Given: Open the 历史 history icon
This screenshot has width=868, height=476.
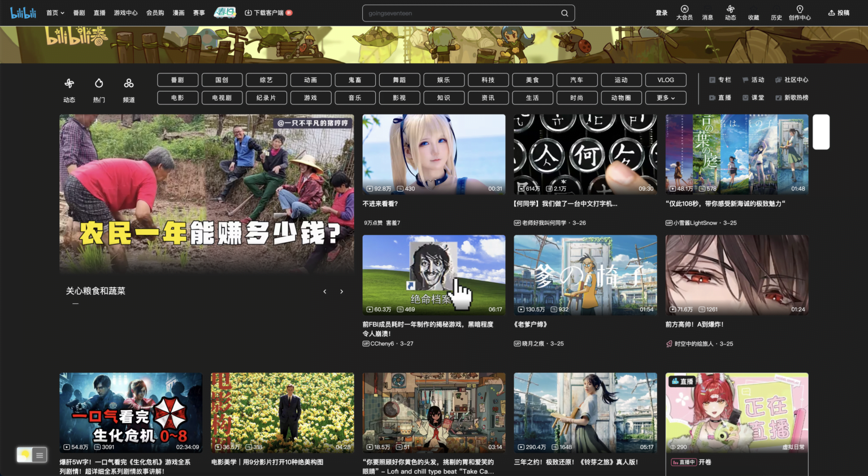Looking at the screenshot, I should pyautogui.click(x=776, y=12).
